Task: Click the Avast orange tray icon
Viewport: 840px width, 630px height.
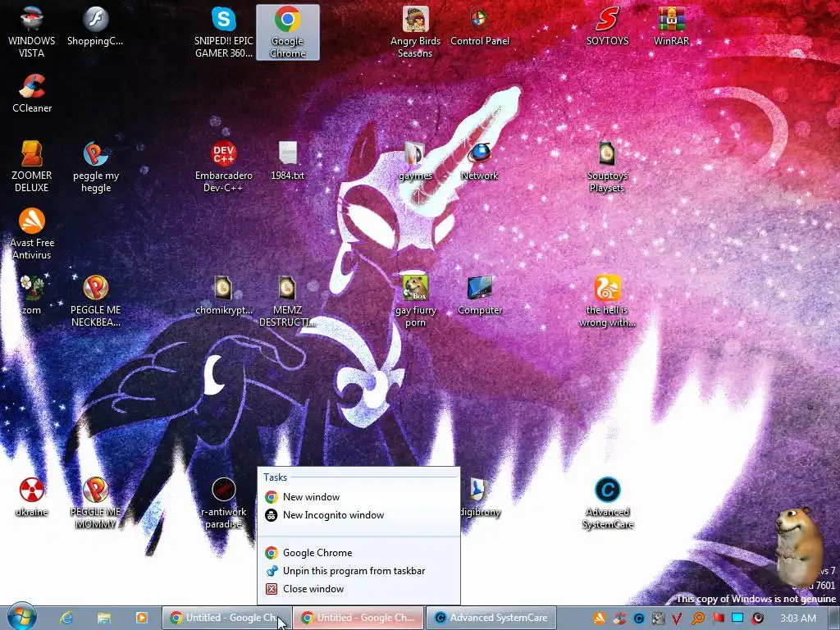Action: (600, 619)
